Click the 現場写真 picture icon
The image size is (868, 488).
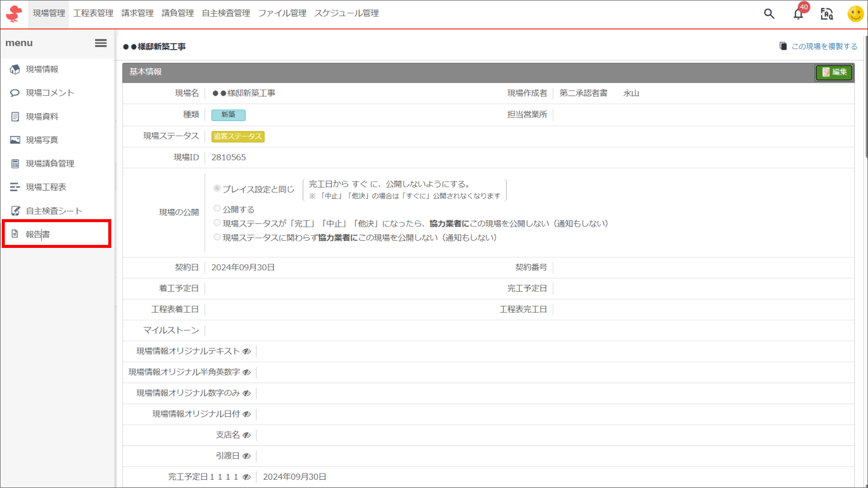click(x=16, y=140)
